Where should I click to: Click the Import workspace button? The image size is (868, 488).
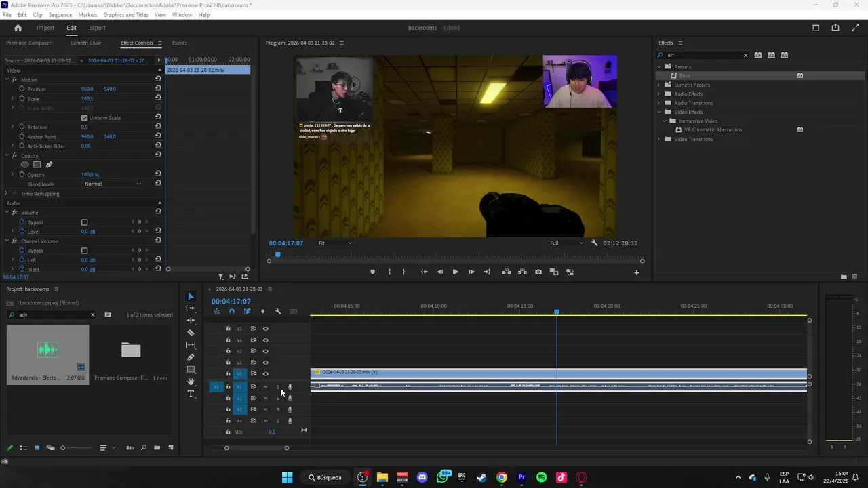(x=45, y=28)
